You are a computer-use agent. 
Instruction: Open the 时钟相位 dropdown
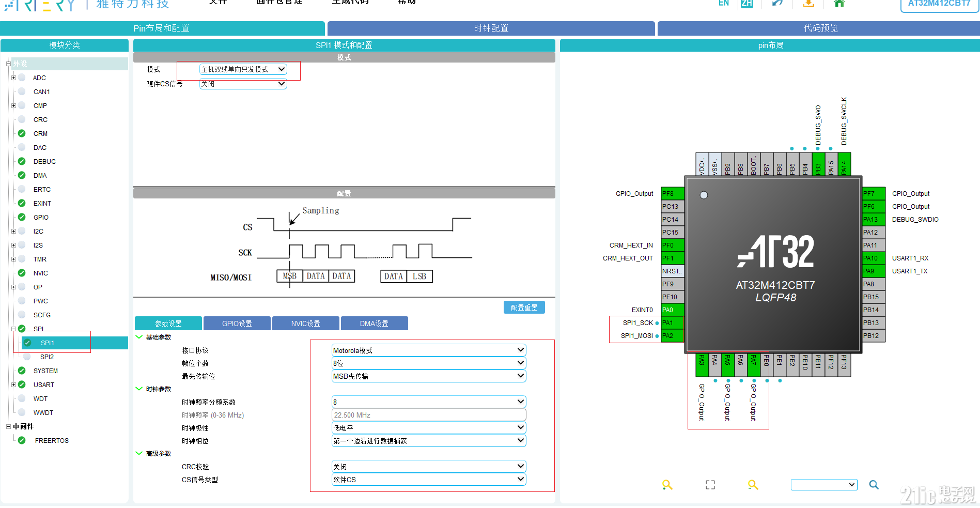coord(429,441)
